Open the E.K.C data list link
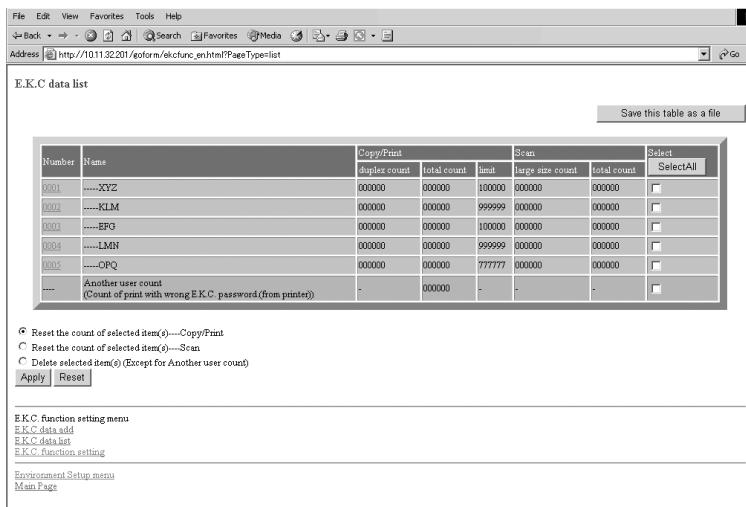The image size is (746, 507). (42, 440)
